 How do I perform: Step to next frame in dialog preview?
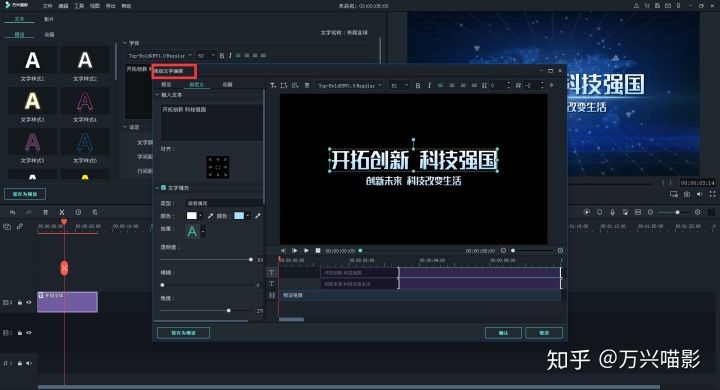click(x=295, y=251)
